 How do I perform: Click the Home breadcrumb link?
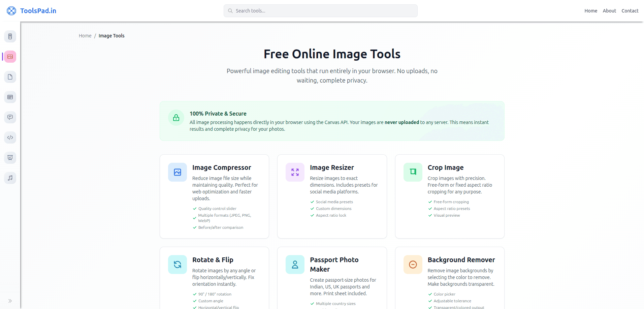85,35
